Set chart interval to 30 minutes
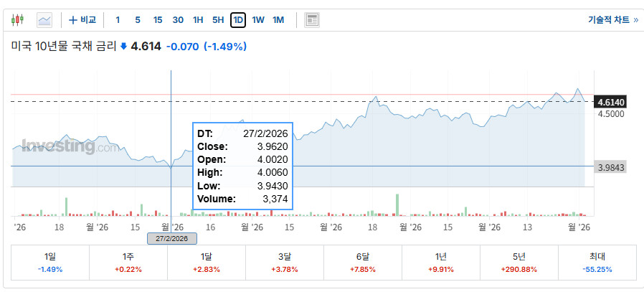This screenshot has width=644, height=292. pyautogui.click(x=178, y=19)
